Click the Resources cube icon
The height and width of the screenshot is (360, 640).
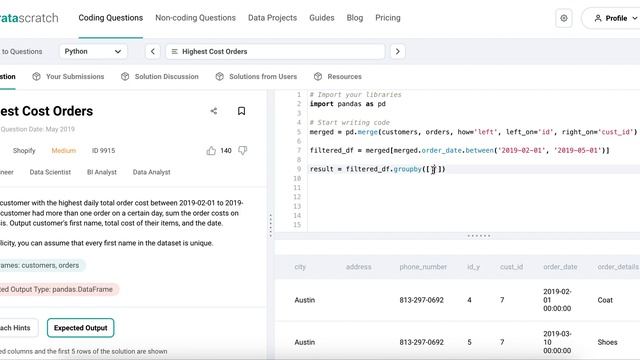click(318, 76)
